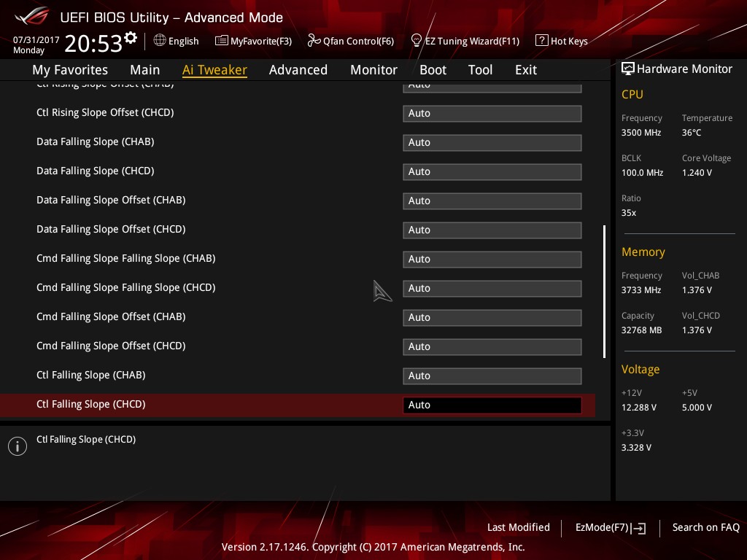Click the info icon beside the description
The width and height of the screenshot is (747, 560).
coord(18,446)
